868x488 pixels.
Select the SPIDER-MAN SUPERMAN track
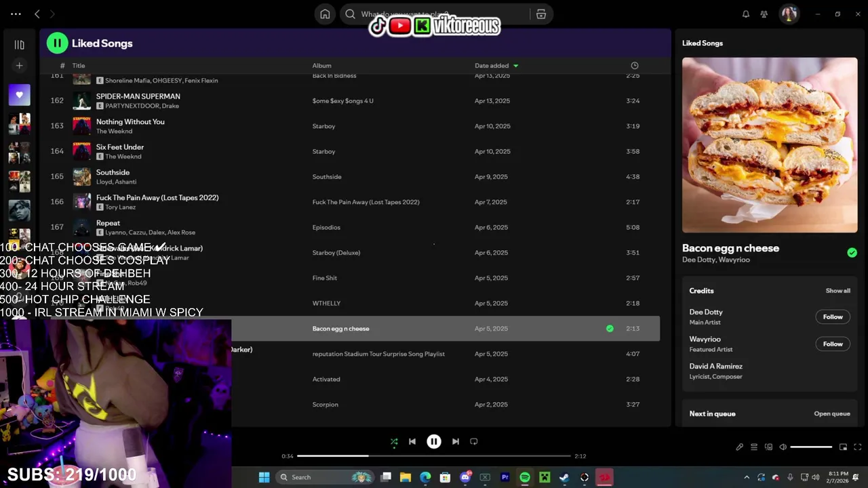click(138, 96)
